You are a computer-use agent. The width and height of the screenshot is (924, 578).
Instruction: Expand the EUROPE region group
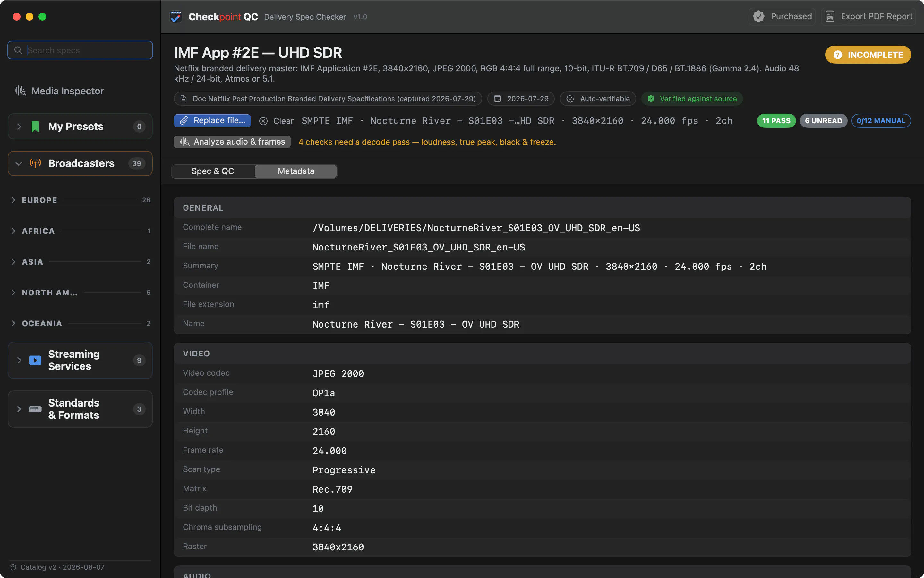(14, 200)
